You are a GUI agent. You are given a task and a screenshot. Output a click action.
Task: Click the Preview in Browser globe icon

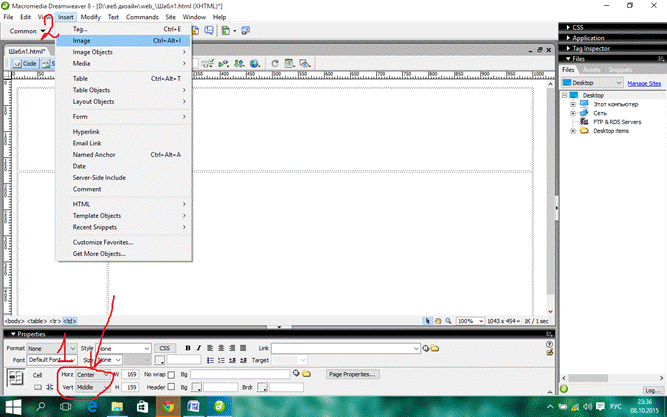tap(254, 63)
